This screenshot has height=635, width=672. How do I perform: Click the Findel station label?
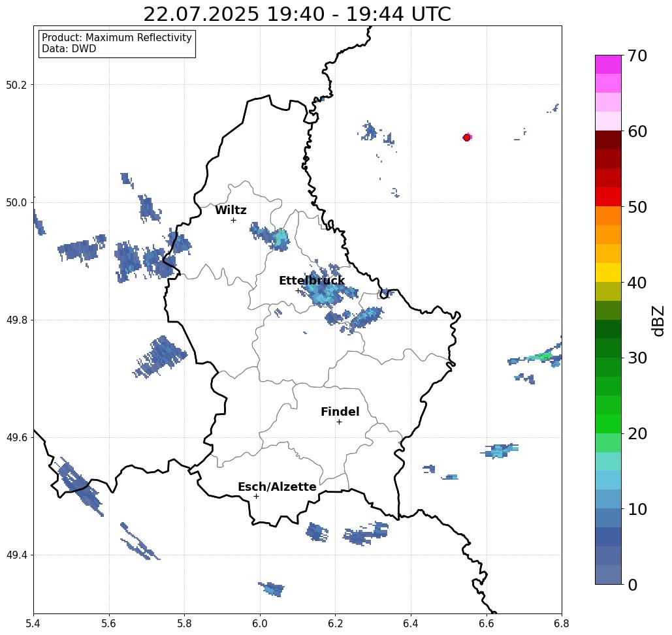click(x=340, y=412)
